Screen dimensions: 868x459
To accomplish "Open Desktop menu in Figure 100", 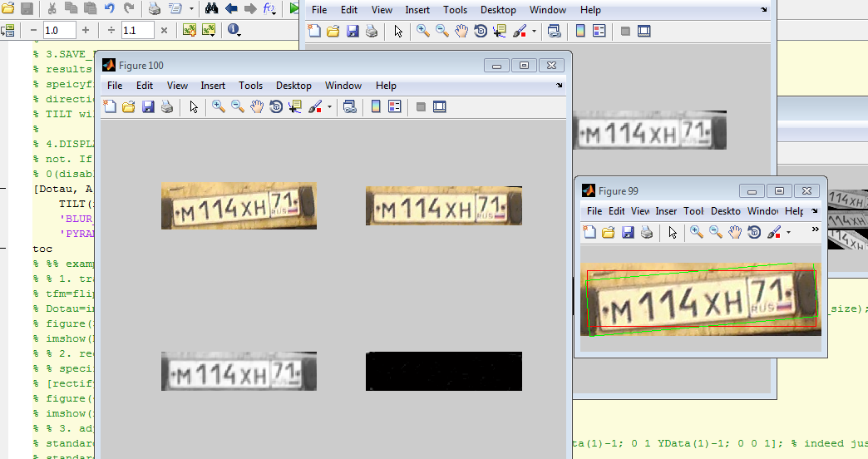I will (293, 86).
